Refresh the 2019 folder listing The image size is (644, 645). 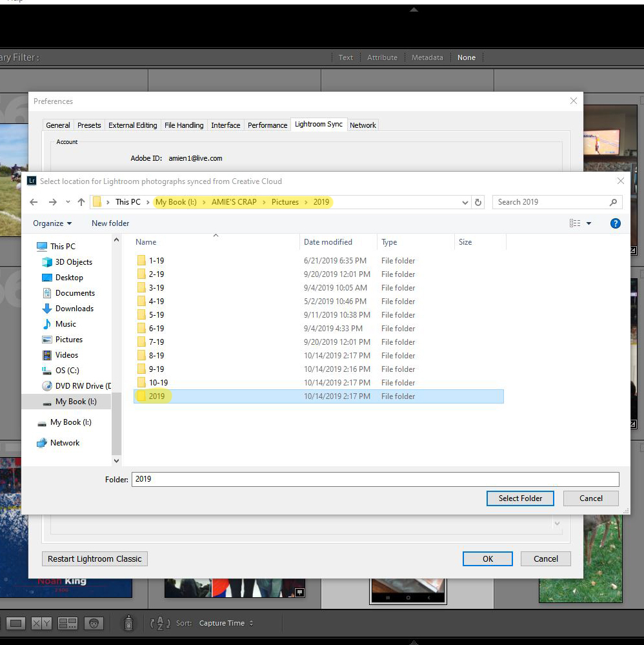pyautogui.click(x=478, y=202)
